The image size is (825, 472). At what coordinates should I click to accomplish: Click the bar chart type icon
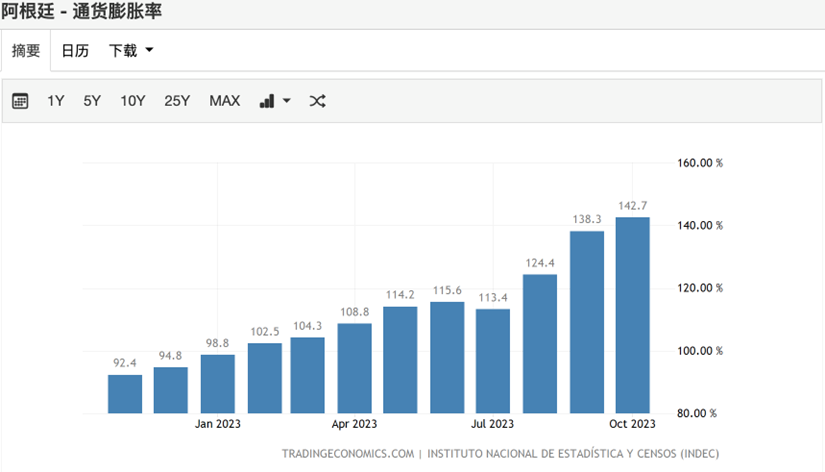[267, 101]
